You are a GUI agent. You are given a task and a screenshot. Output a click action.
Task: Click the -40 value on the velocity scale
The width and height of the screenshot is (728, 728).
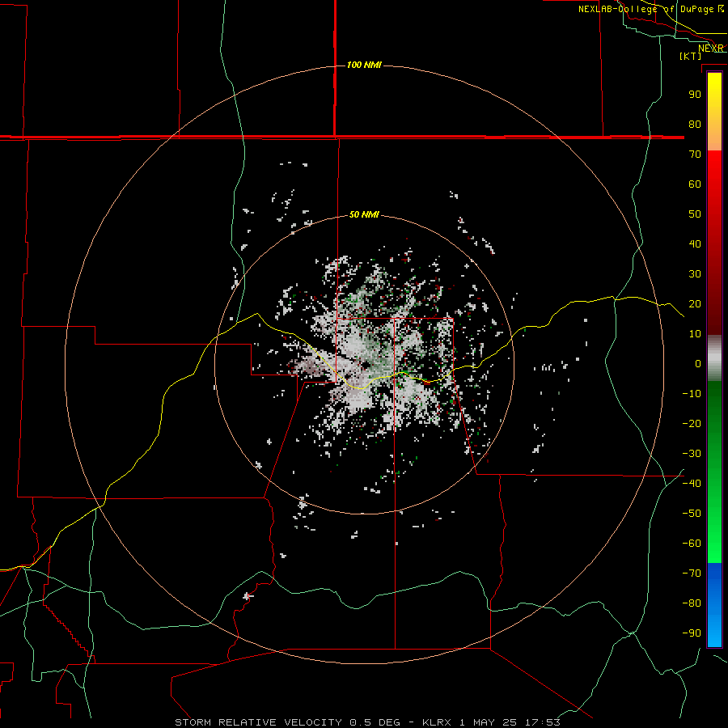coord(692,484)
